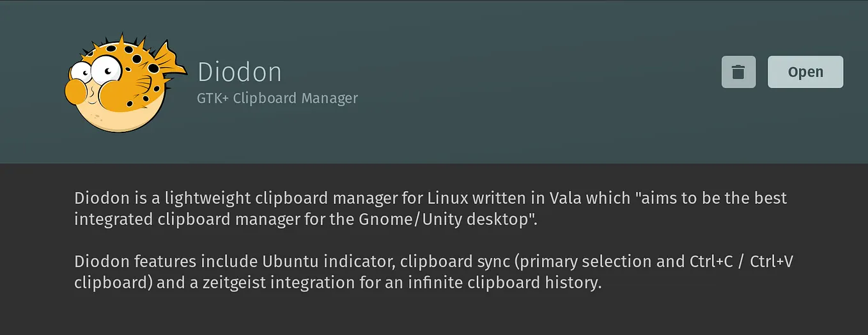Click the Ubuntu indicator text
Screen dimensions: 868x335
tap(326, 261)
